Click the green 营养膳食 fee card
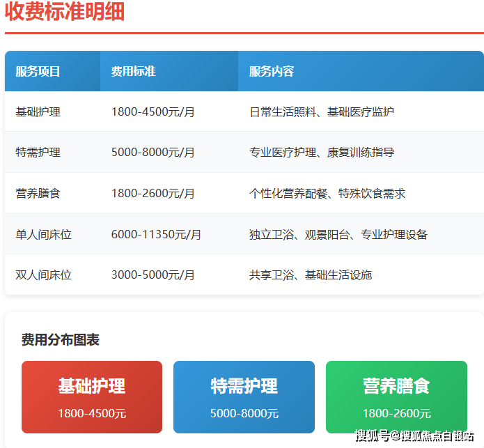Viewport: 484px width, 448px height. coord(396,396)
